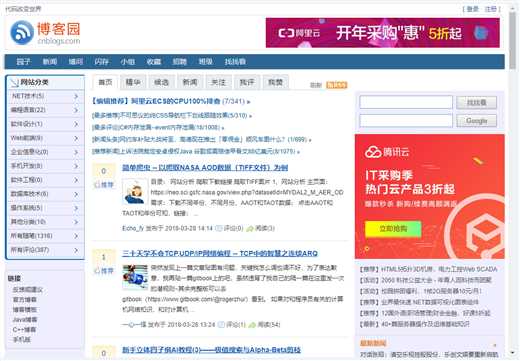
Task: Click Echo_fy author avatar thumbnail
Action: (135, 192)
